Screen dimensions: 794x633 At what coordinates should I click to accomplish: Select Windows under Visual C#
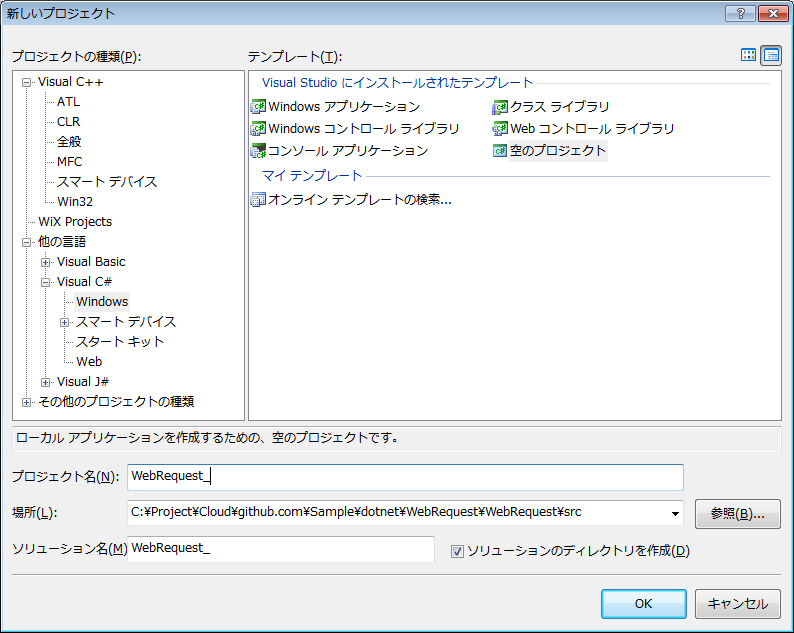click(102, 302)
